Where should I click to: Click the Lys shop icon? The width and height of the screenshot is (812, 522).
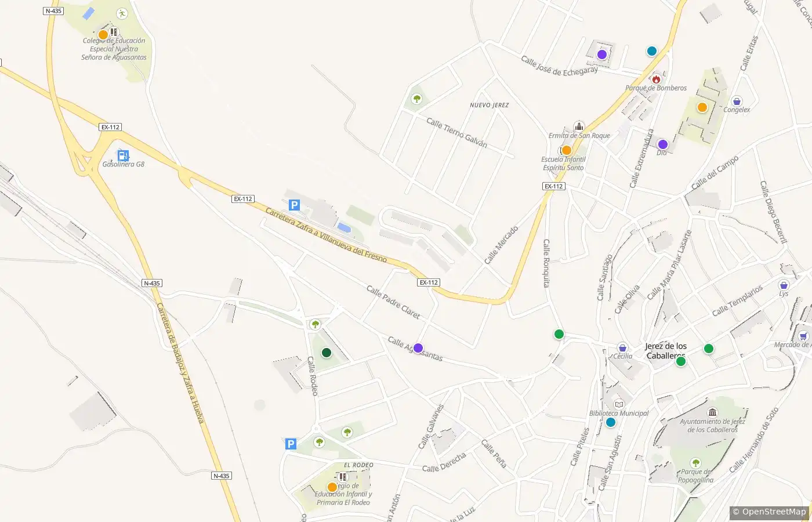point(784,285)
